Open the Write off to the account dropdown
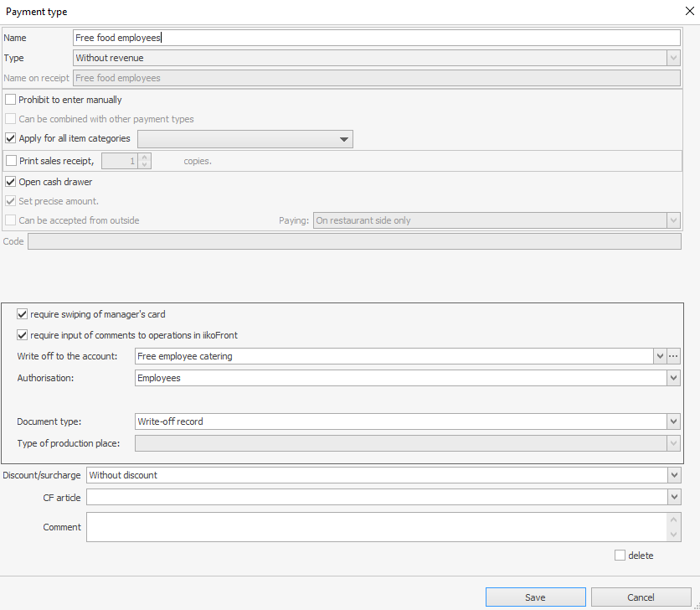This screenshot has width=700, height=610. [660, 356]
